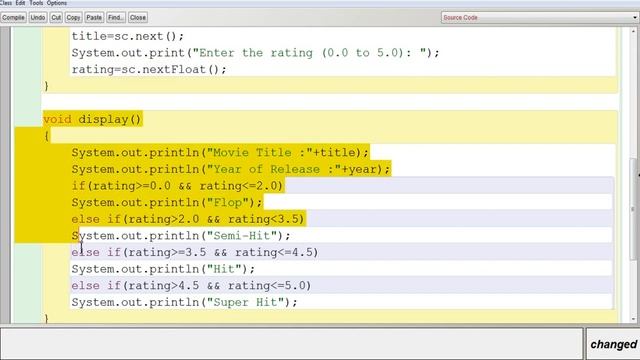640x360 pixels.
Task: Click the 'Enter the rating' print statement
Action: pyautogui.click(x=256, y=53)
